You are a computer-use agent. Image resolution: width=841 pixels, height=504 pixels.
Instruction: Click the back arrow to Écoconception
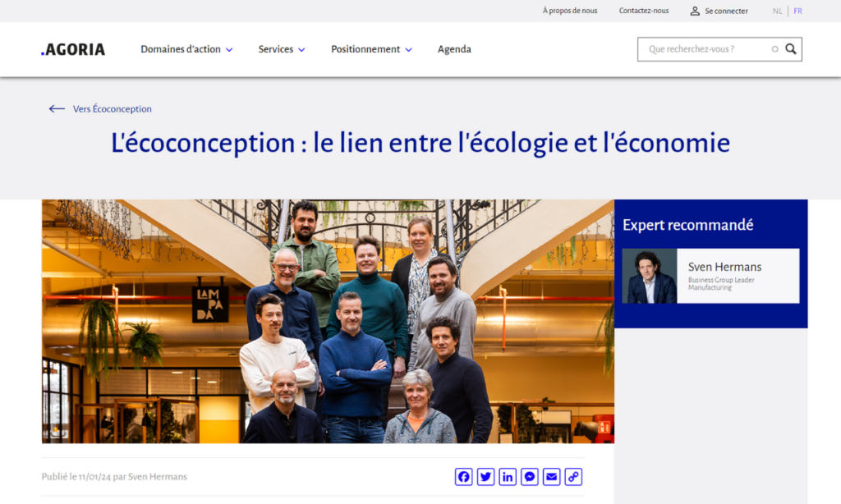[x=57, y=109]
